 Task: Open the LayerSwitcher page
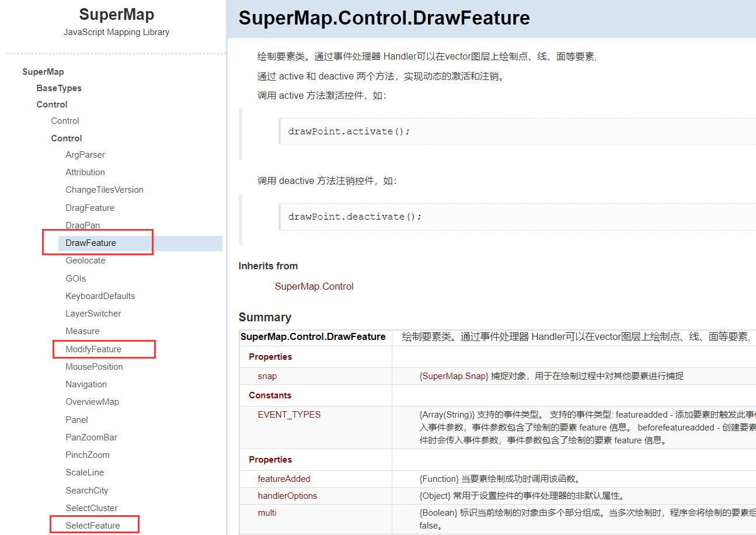click(x=93, y=314)
